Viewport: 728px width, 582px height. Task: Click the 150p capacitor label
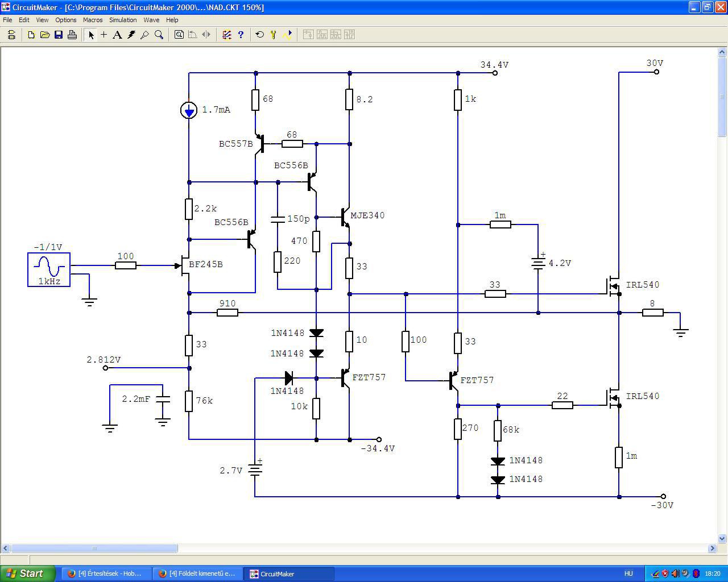[x=299, y=219]
